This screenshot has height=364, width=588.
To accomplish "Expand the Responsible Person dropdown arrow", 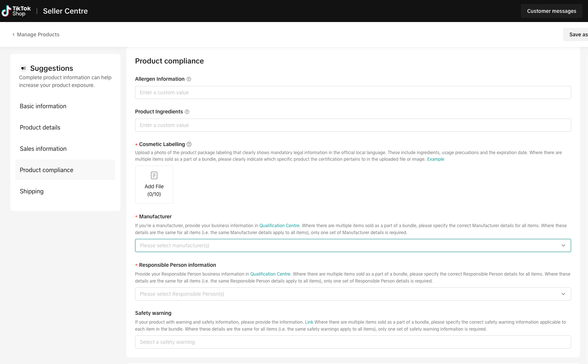I will click(x=563, y=294).
